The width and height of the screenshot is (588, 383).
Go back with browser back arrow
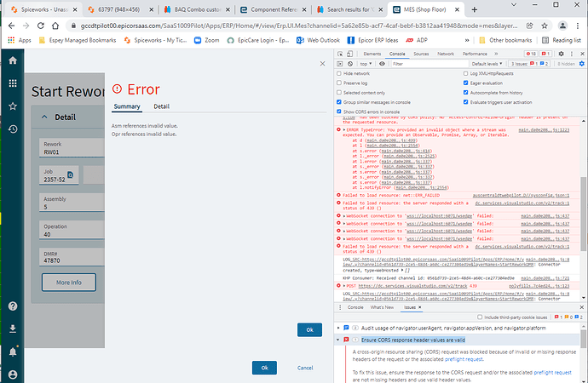tap(12, 26)
